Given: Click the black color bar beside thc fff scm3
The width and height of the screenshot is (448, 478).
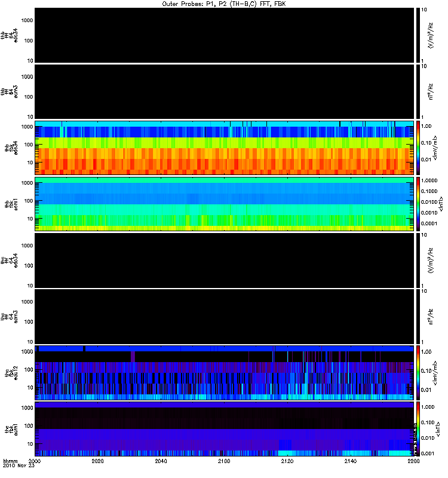Looking at the screenshot, I should click(x=418, y=317).
